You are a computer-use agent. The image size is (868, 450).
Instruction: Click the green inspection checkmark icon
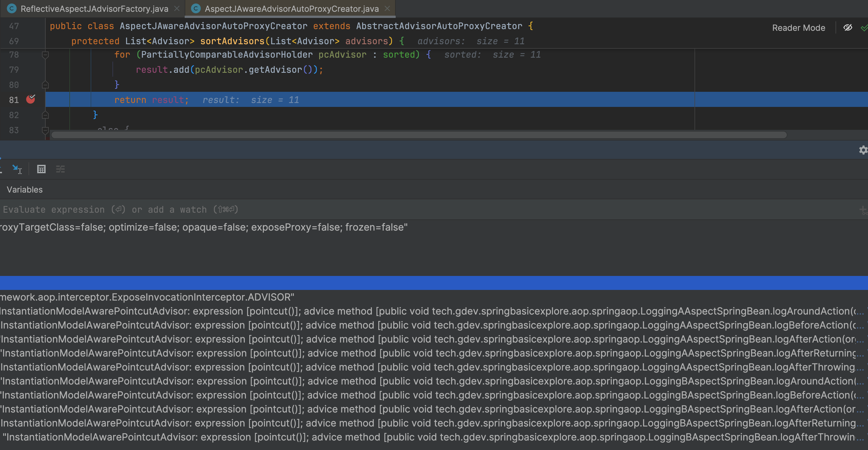864,28
